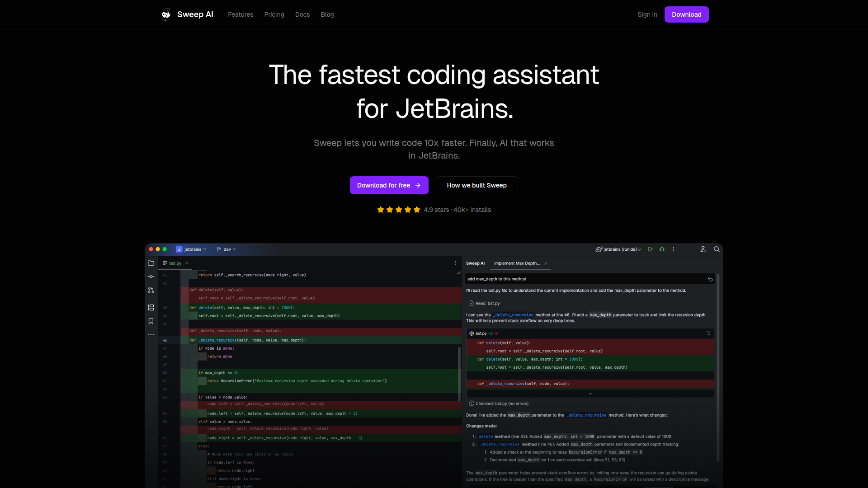The image size is (868, 488).
Task: Expand the bst.py diff with bottom chevron
Action: point(590,394)
